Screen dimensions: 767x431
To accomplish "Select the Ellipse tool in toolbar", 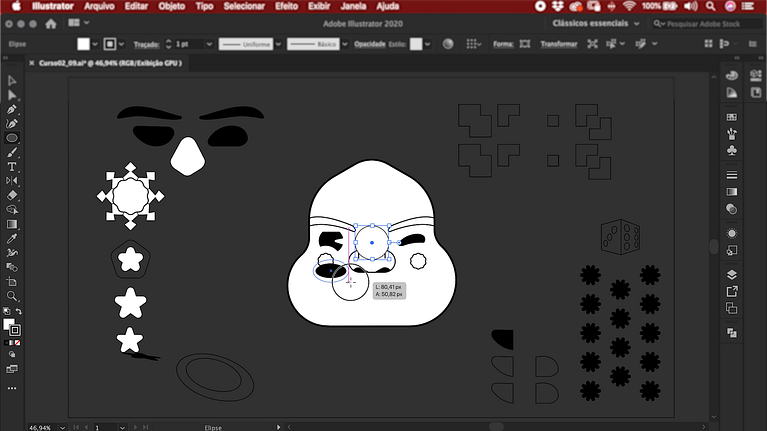I will coord(12,138).
